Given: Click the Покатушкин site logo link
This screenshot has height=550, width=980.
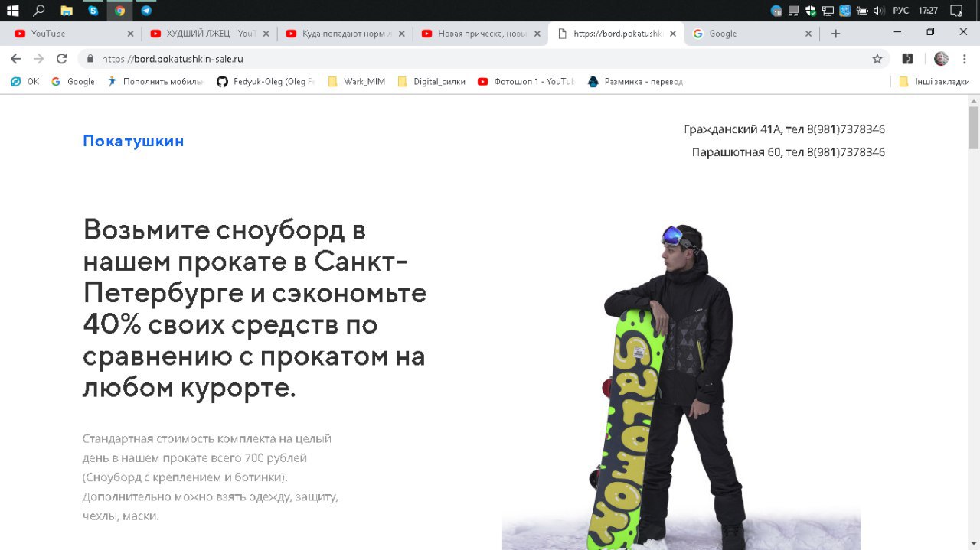Looking at the screenshot, I should [133, 141].
